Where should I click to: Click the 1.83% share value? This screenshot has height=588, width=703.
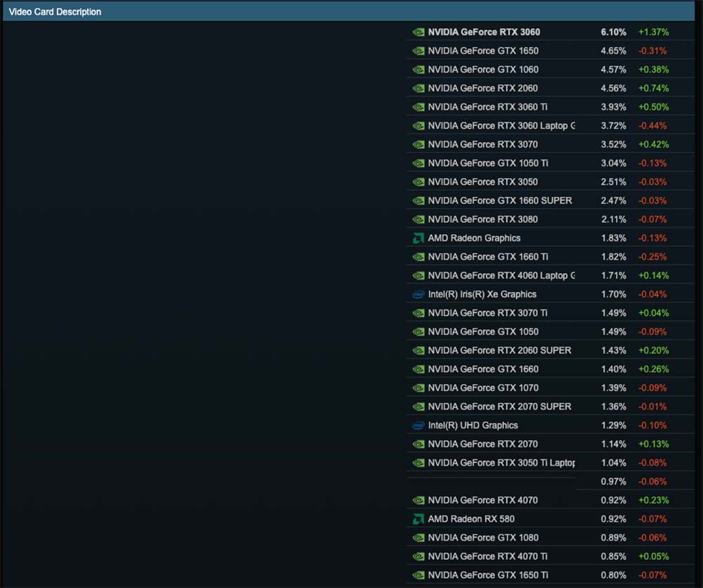[x=613, y=238]
